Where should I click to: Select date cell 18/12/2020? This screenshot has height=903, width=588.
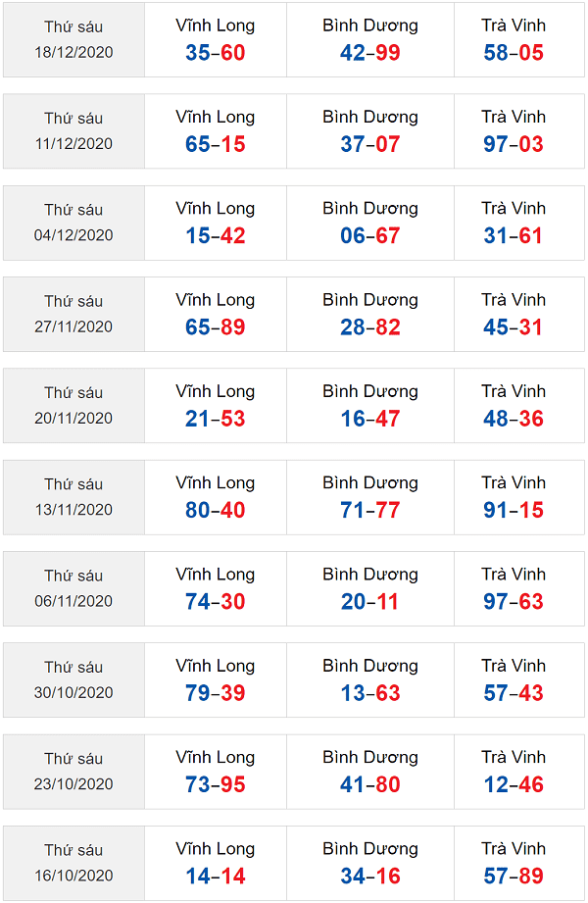point(73,40)
